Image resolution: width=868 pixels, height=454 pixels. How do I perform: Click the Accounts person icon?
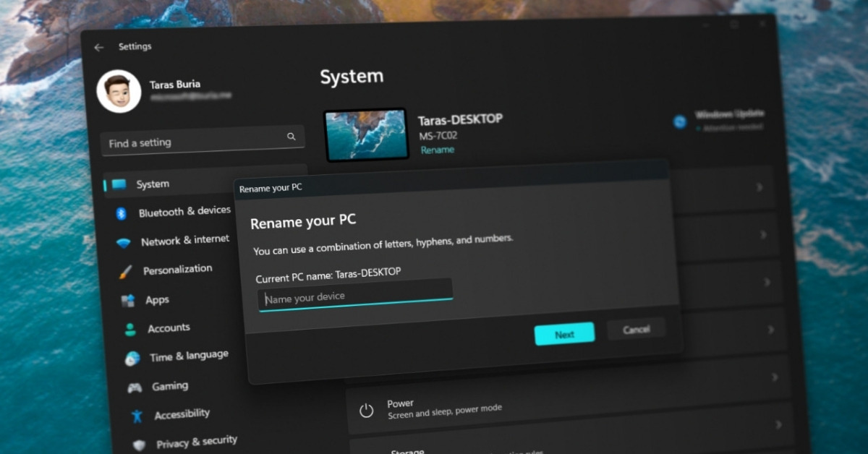(130, 330)
